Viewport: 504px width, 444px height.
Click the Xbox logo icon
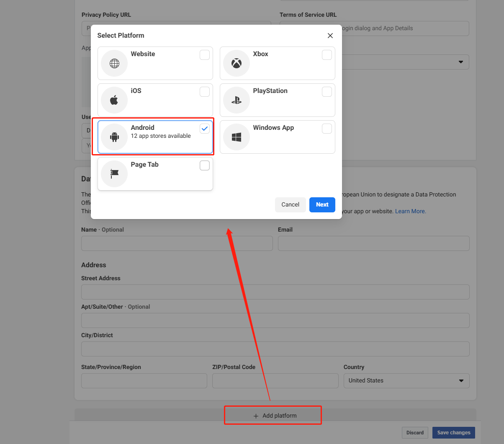pos(237,63)
